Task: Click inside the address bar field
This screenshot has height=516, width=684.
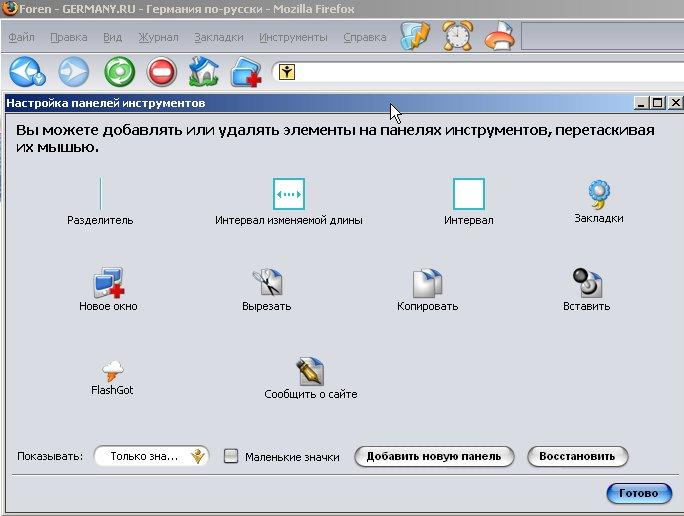Action: tap(480, 72)
